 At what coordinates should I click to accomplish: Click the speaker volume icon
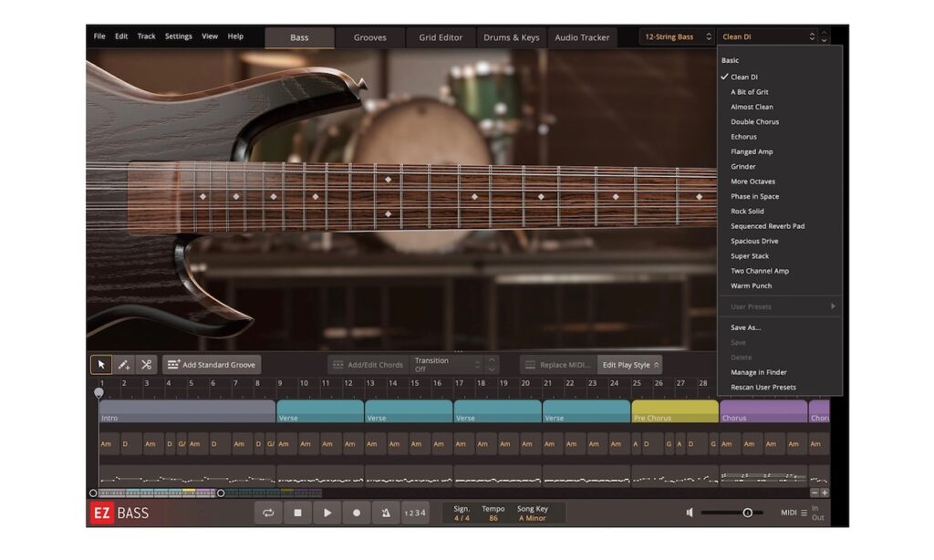[x=690, y=513]
